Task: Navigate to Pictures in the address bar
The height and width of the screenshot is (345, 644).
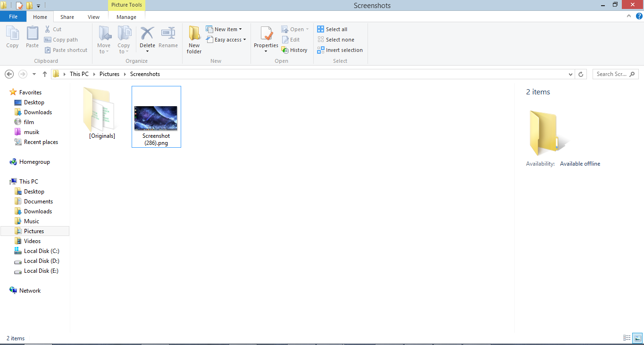Action: (x=109, y=74)
